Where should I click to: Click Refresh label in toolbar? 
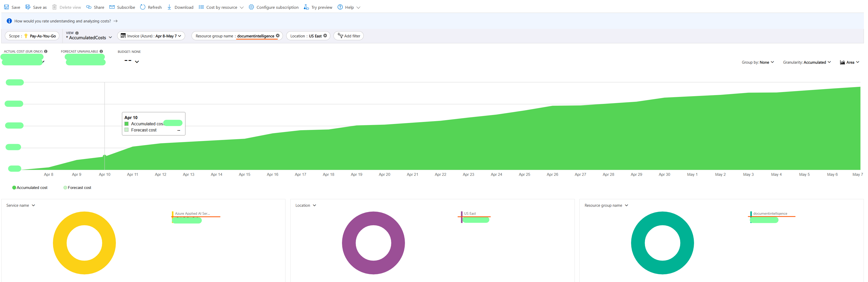155,7
